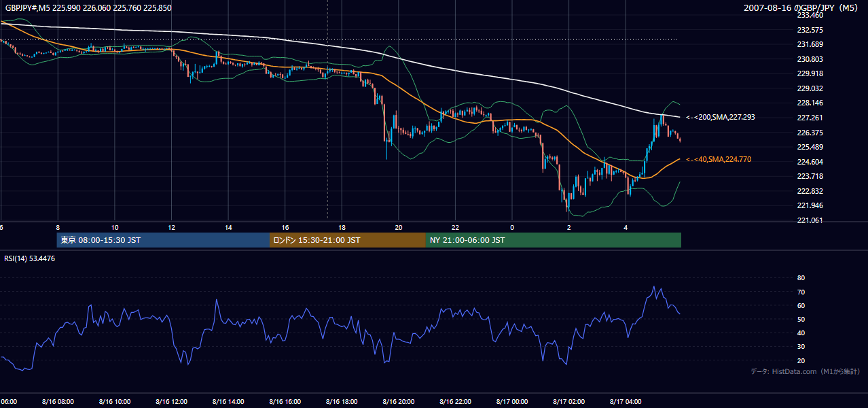Viewport: 868px width, 408px height.
Task: Click price axis label 229.918
Action: tap(810, 74)
